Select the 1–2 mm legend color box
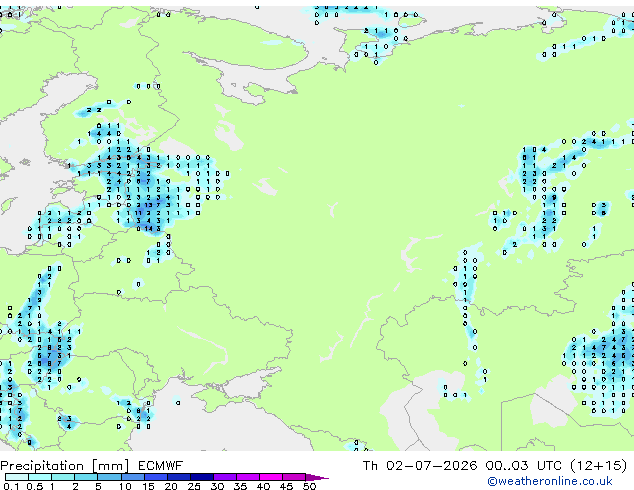The width and height of the screenshot is (634, 490). pyautogui.click(x=63, y=477)
